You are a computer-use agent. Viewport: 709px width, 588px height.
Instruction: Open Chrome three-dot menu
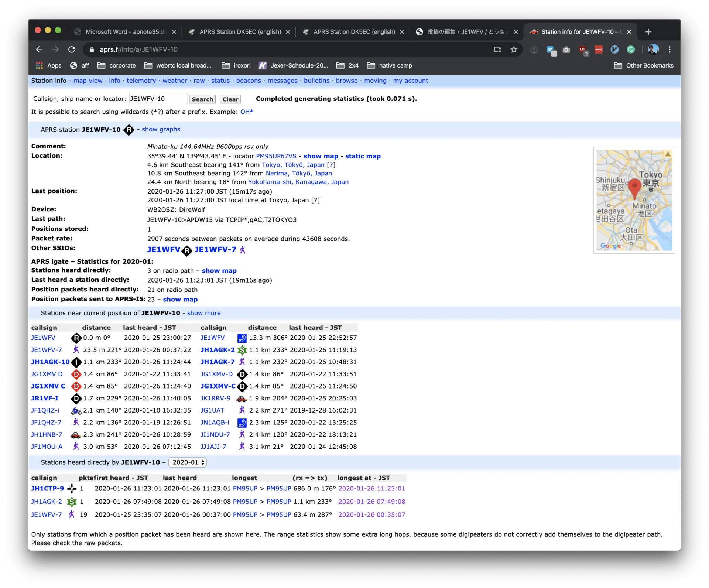point(669,49)
